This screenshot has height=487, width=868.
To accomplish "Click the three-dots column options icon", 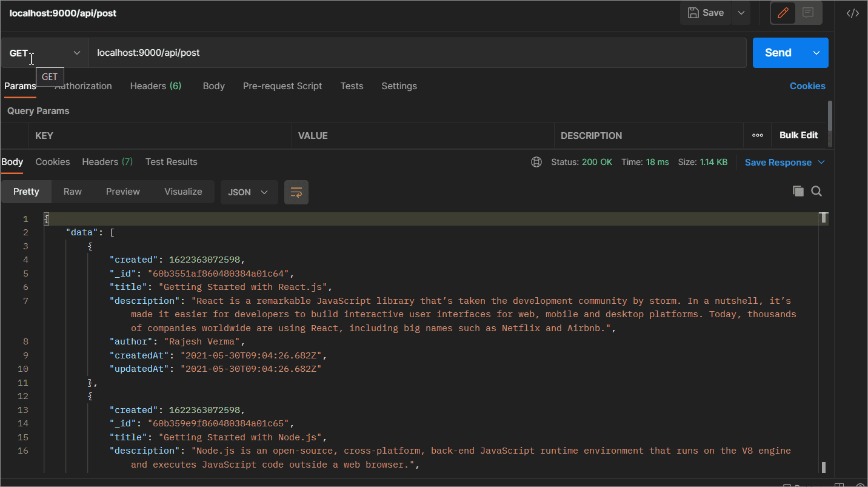I will point(757,135).
